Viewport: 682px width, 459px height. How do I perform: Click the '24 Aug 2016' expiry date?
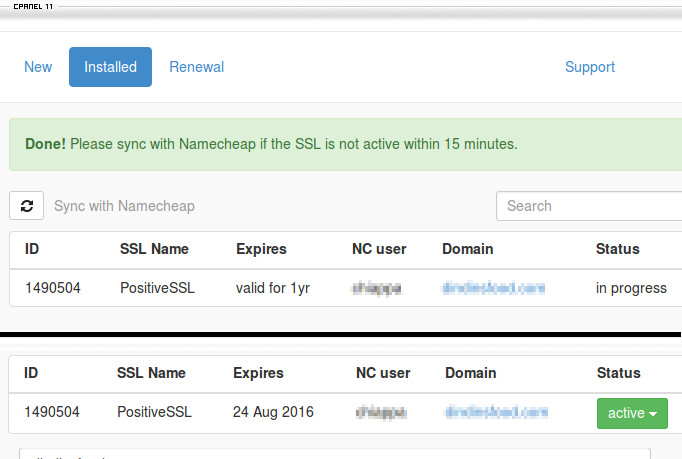(273, 412)
